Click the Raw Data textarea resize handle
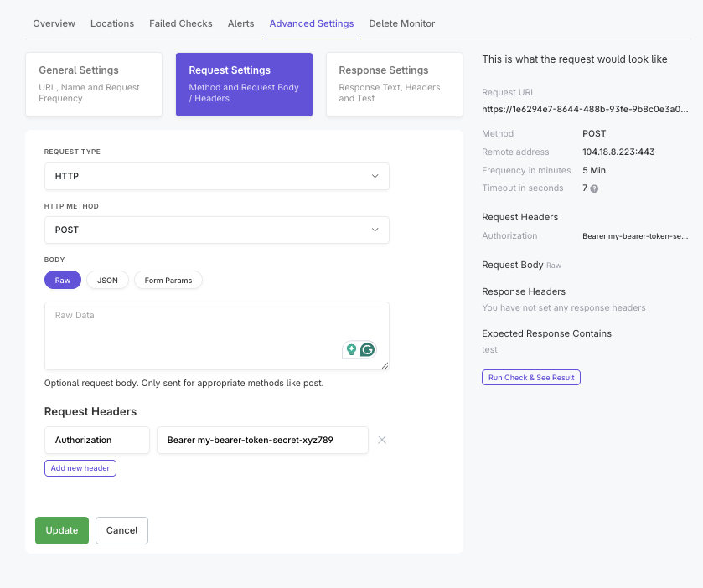The height and width of the screenshot is (588, 703). click(x=385, y=366)
